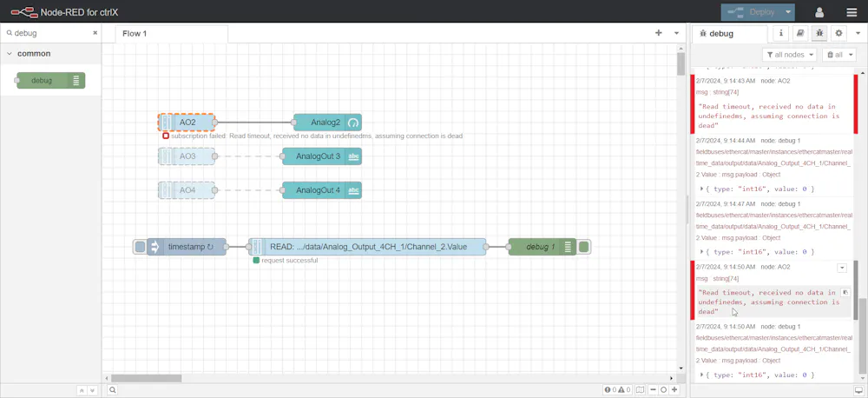This screenshot has width=868, height=398.
Task: Expand all palette categories arrow
Action: [x=93, y=390]
